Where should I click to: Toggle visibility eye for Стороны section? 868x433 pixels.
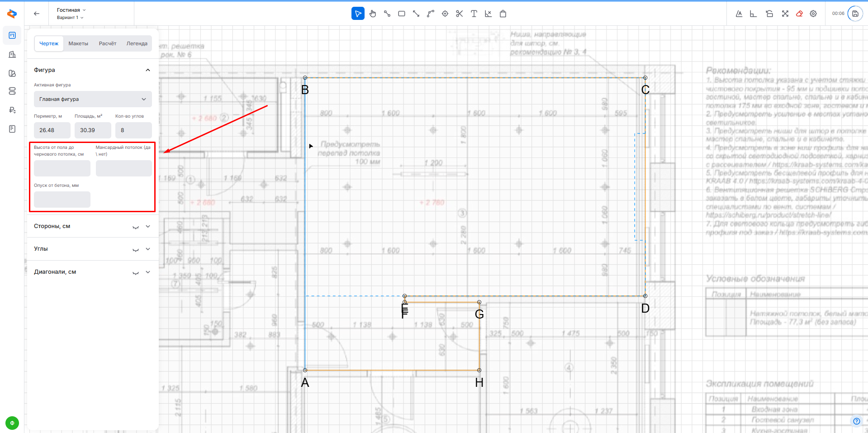pyautogui.click(x=135, y=227)
